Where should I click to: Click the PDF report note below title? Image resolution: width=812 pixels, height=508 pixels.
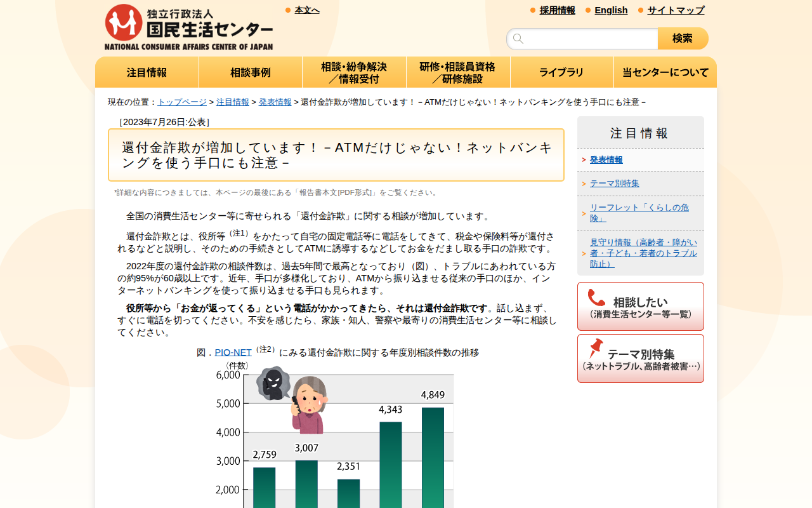point(277,192)
